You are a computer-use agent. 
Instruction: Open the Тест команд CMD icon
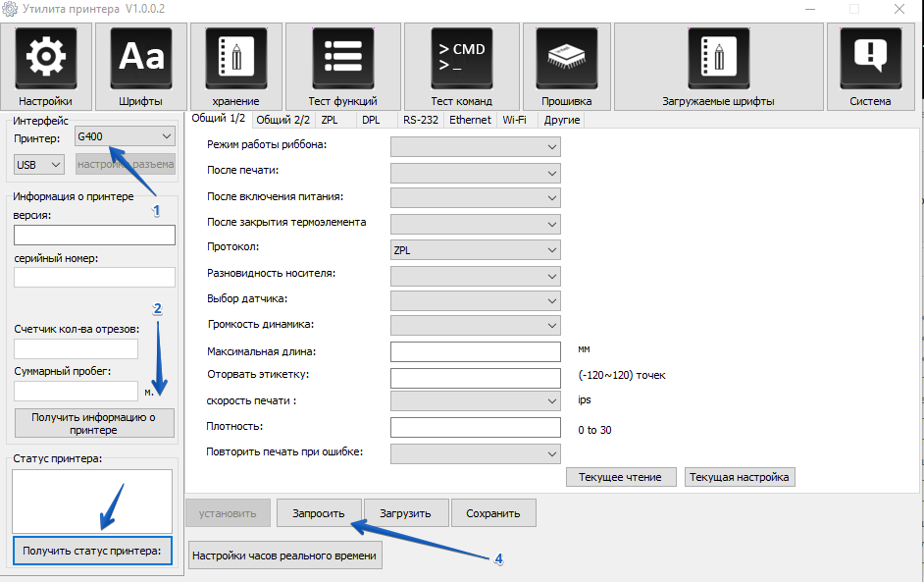461,59
